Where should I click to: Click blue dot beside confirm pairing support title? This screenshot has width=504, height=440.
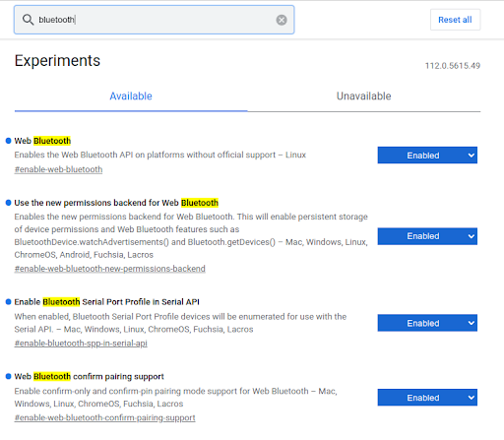[x=9, y=376]
